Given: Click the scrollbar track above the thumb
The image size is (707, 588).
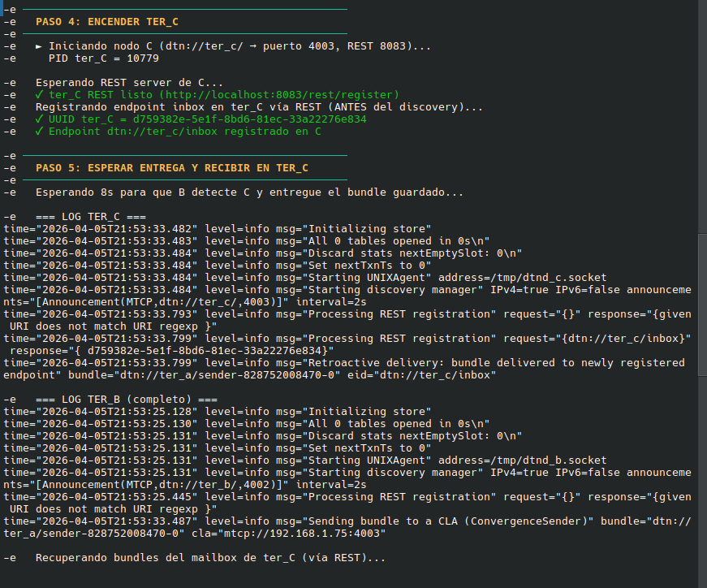Looking at the screenshot, I should click(x=701, y=122).
